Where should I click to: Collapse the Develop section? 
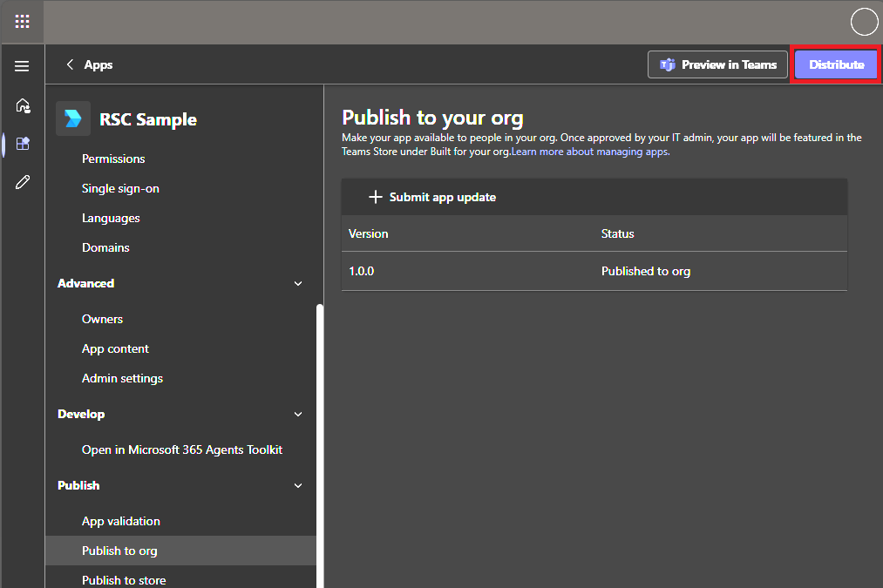(x=298, y=414)
